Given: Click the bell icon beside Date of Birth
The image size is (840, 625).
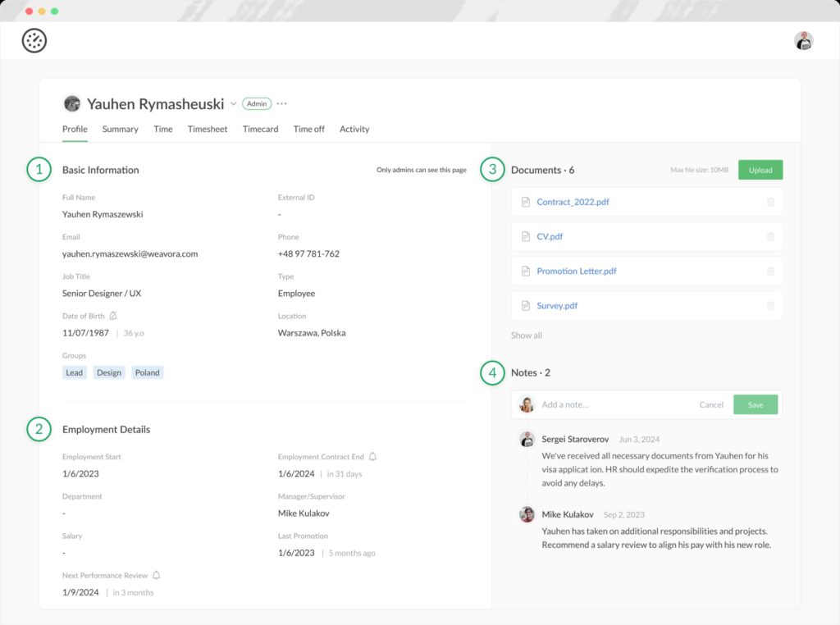Looking at the screenshot, I should (x=112, y=315).
